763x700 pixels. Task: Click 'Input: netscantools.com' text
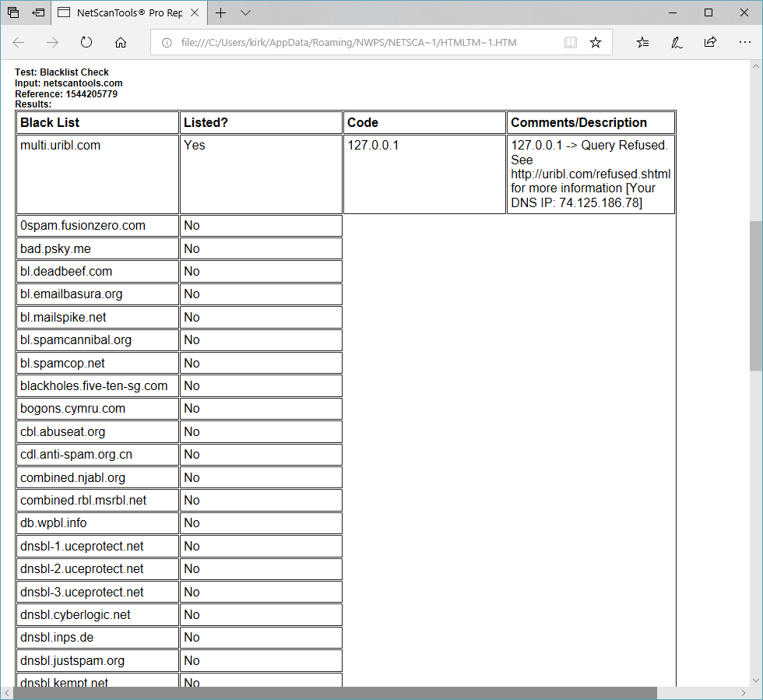69,83
